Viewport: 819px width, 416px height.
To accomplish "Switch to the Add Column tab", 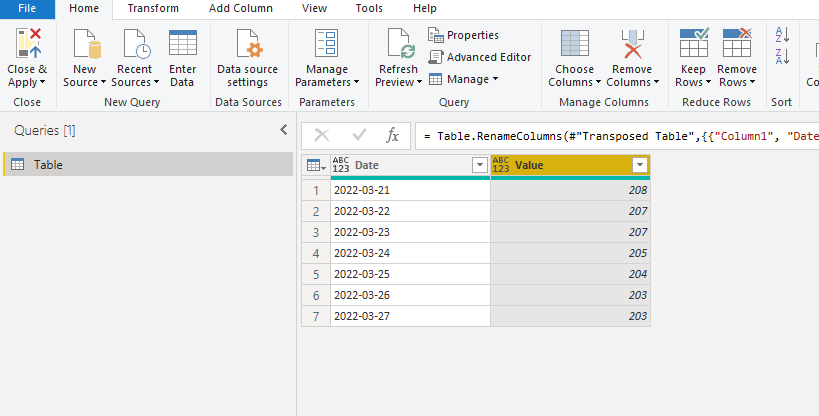I will click(241, 9).
